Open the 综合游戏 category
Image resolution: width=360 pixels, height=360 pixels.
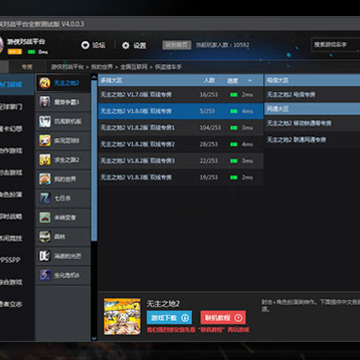point(11,282)
